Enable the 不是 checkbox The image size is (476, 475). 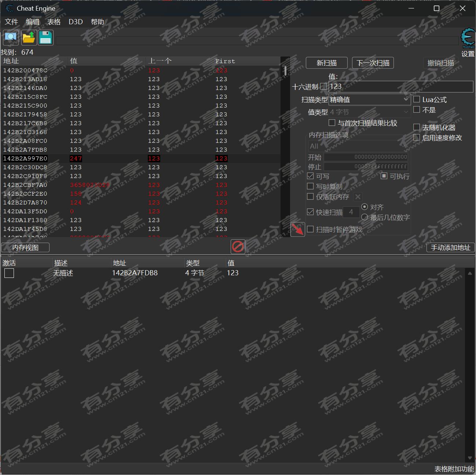(x=417, y=109)
